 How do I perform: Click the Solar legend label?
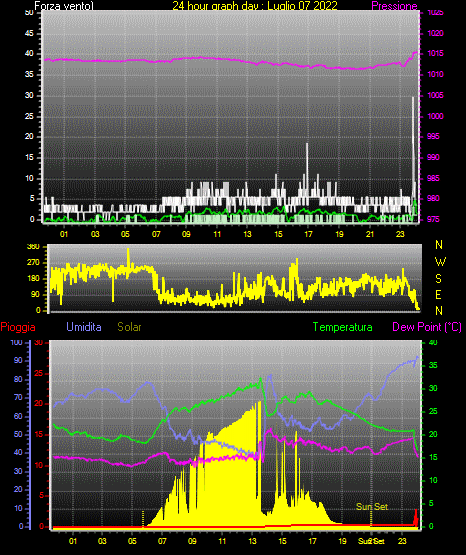[129, 327]
